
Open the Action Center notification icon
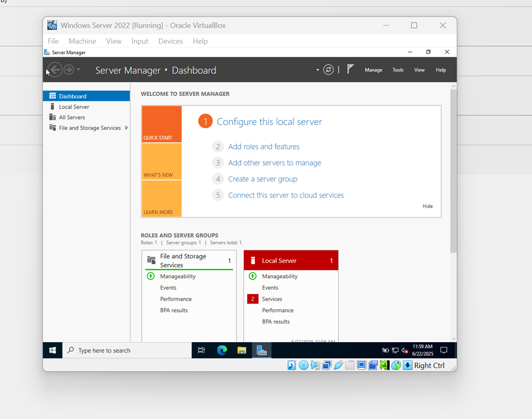click(444, 350)
